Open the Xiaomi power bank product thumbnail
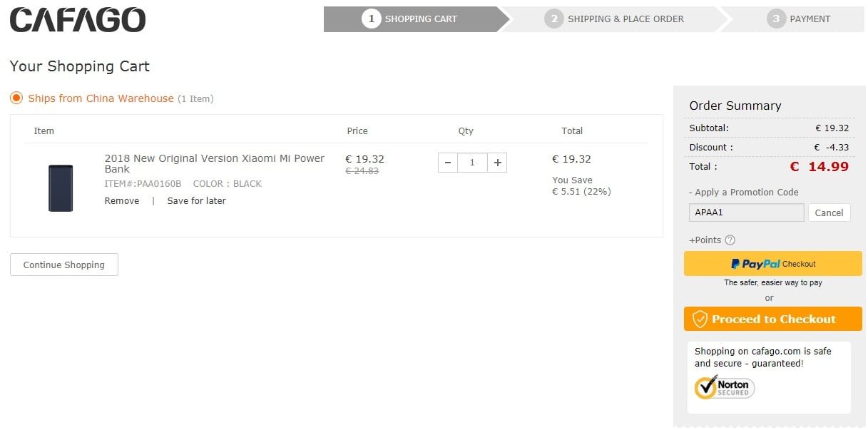 point(61,188)
